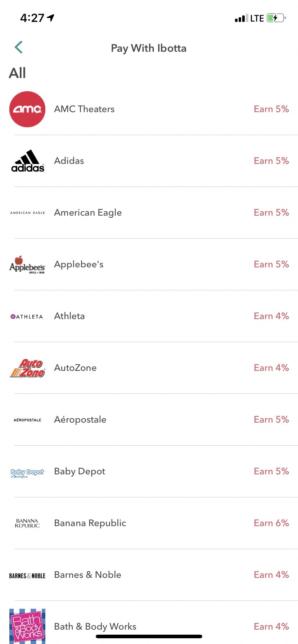Tap the Applebee's logo icon

[27, 265]
